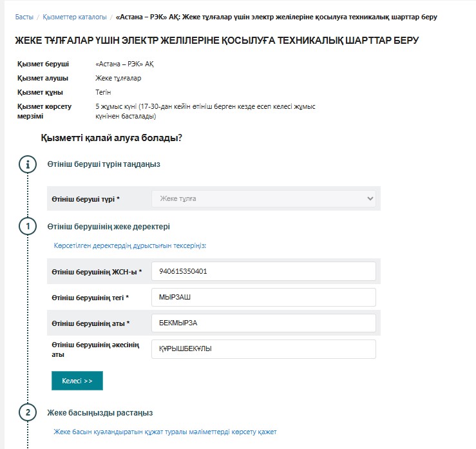Screen dimensions: 476x449
Task: Click the main page title ЖЕКЕ ТҰЛҒАЛАР ҮШІН
Action: tap(216, 41)
